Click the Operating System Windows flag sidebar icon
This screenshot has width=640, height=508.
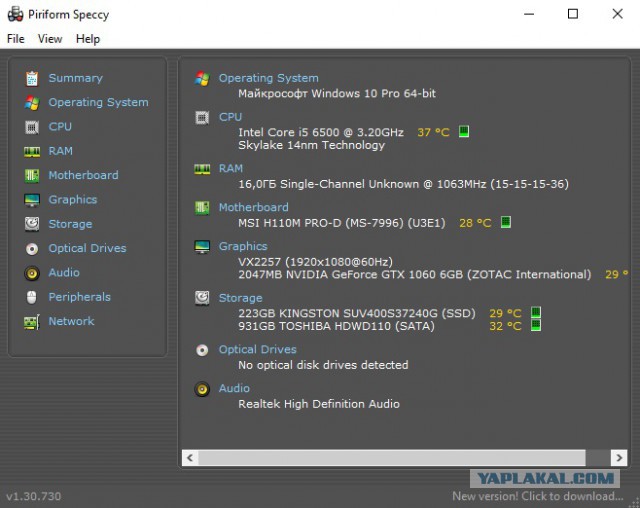click(x=32, y=103)
